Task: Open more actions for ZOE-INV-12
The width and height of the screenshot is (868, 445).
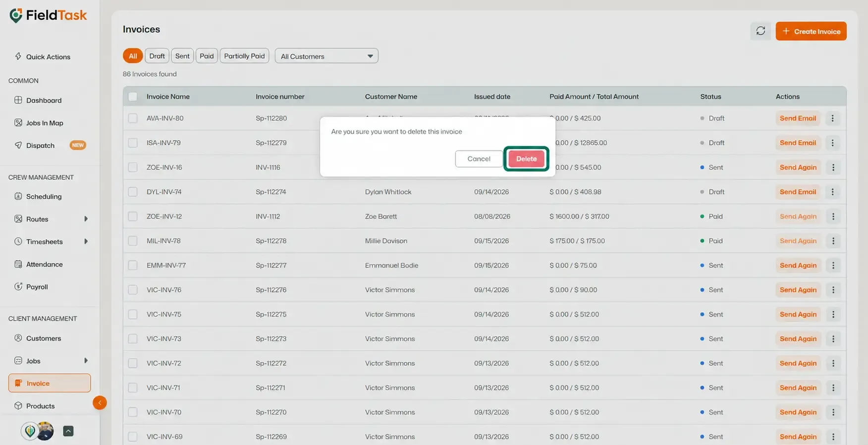Action: pyautogui.click(x=833, y=217)
